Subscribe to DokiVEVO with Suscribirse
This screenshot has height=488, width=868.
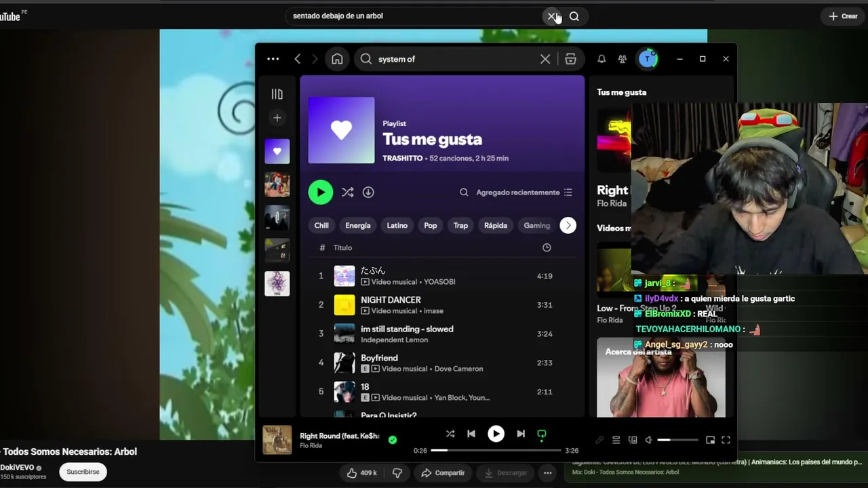click(83, 472)
